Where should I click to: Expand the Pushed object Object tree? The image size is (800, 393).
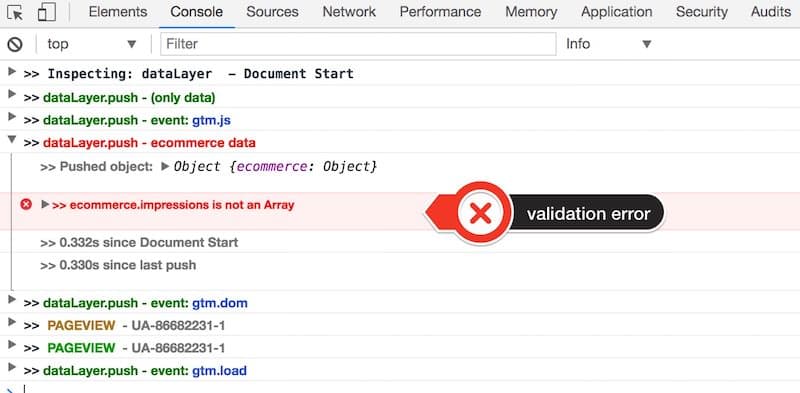[165, 166]
